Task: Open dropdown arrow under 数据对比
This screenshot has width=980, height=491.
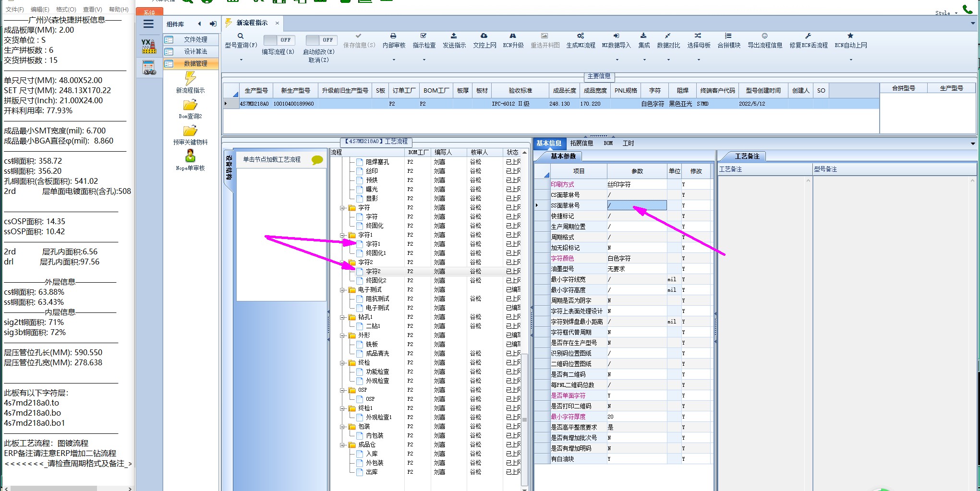Action: coord(668,60)
